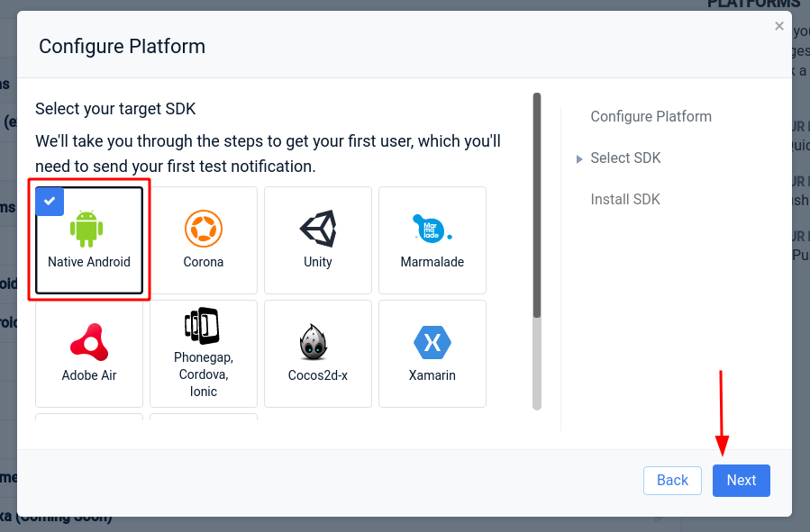
Task: Pick the Cocos2d-x SDK icon
Action: (x=314, y=341)
